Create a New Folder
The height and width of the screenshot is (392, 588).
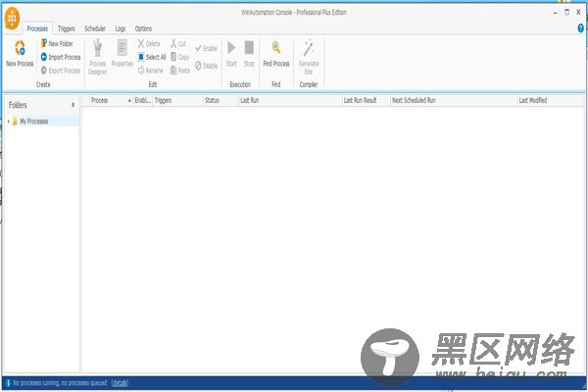point(57,43)
